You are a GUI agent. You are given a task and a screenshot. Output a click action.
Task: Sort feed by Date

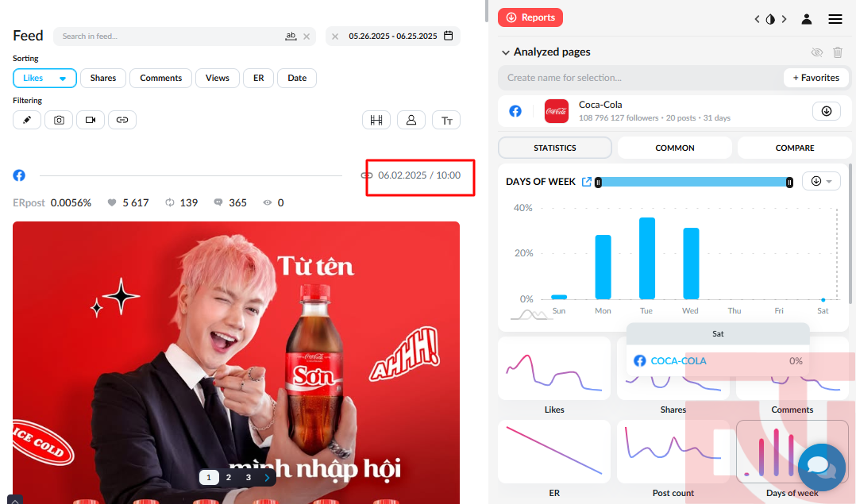coord(297,78)
